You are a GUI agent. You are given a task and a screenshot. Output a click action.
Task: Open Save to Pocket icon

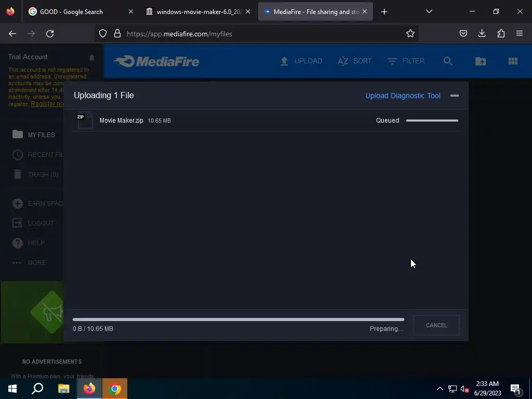click(463, 33)
